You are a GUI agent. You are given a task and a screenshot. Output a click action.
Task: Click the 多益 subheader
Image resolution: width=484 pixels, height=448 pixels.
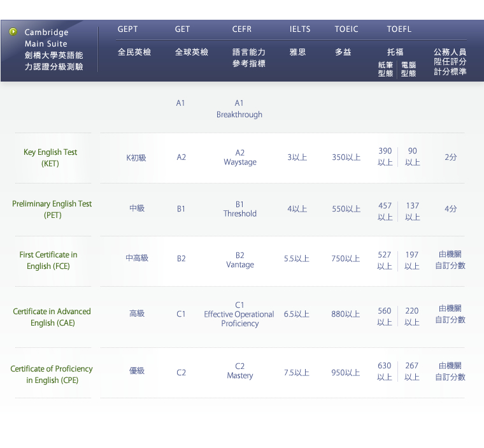point(343,52)
